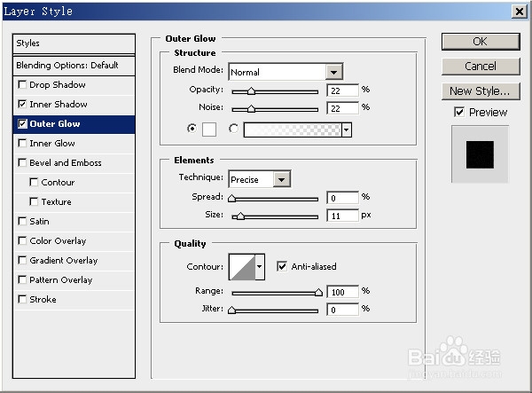Screen dimensions: 532x393
Task: Enable the Satin checkbox
Action: tap(22, 221)
